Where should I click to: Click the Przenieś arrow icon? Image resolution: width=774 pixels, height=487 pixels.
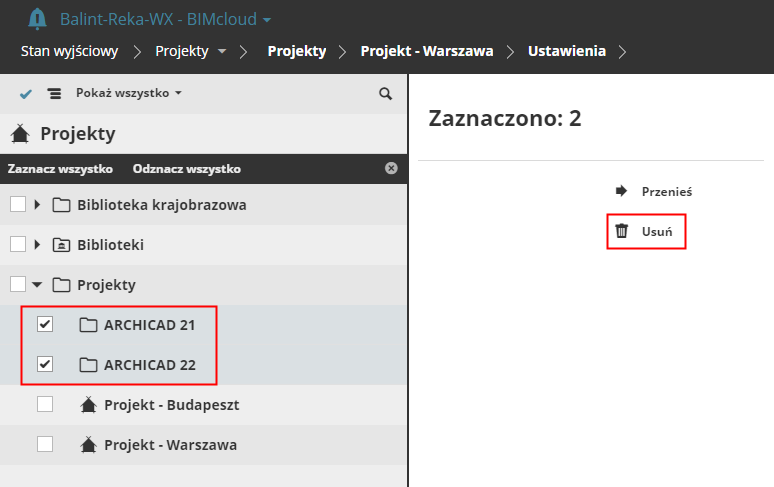tap(621, 190)
